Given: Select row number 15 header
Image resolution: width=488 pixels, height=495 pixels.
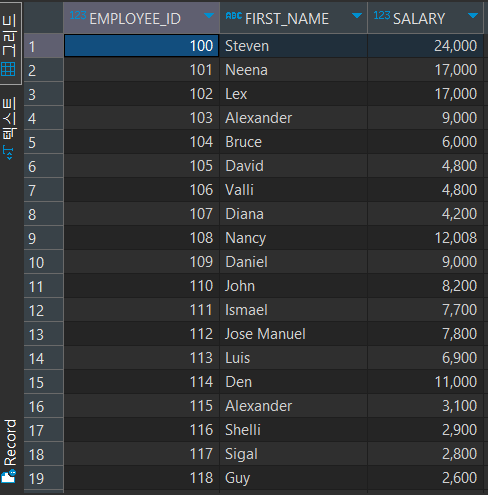Looking at the screenshot, I should tap(44, 382).
